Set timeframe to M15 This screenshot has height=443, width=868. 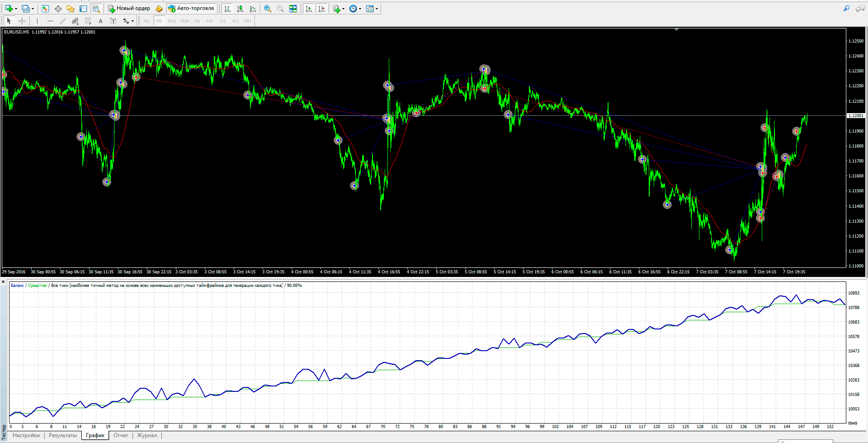click(x=172, y=21)
